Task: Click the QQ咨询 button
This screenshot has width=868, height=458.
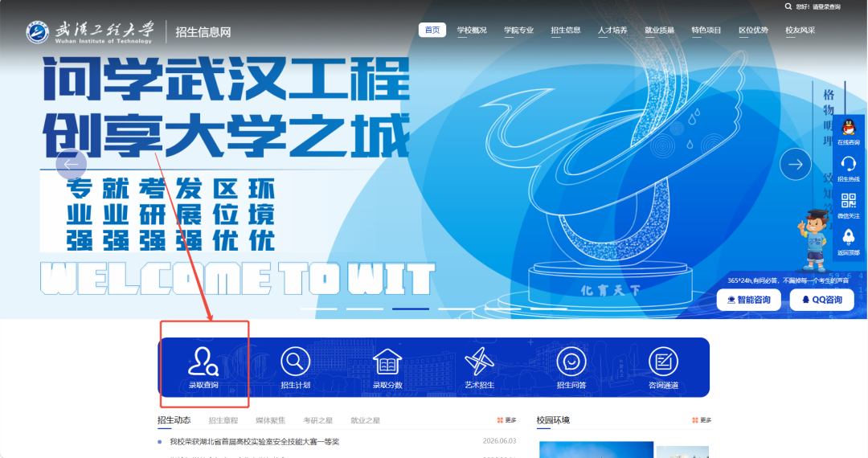Action: (822, 300)
